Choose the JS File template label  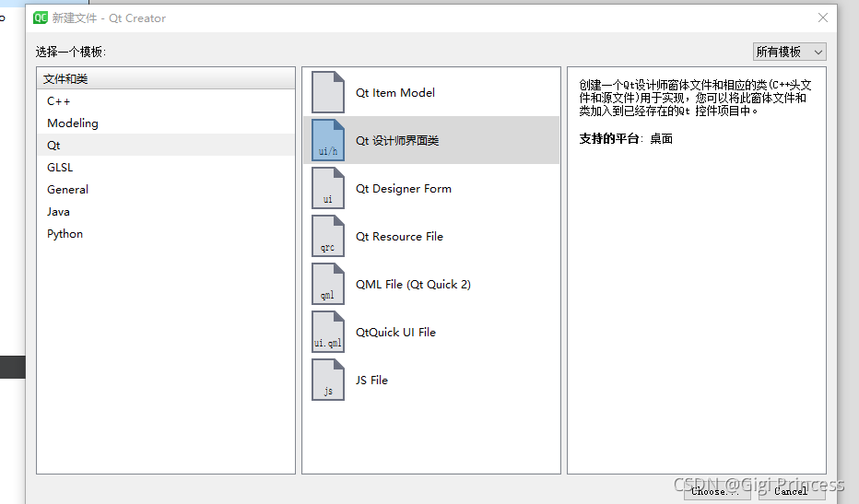(x=371, y=381)
